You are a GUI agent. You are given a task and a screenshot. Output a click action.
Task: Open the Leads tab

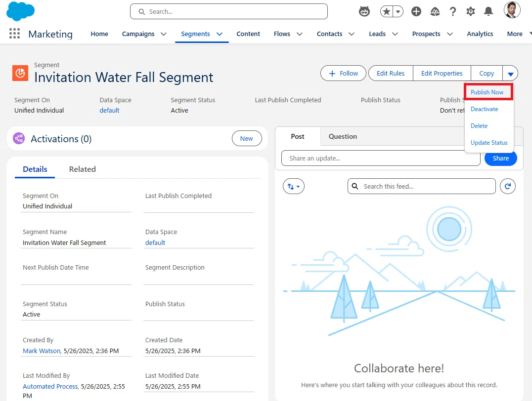tap(377, 34)
